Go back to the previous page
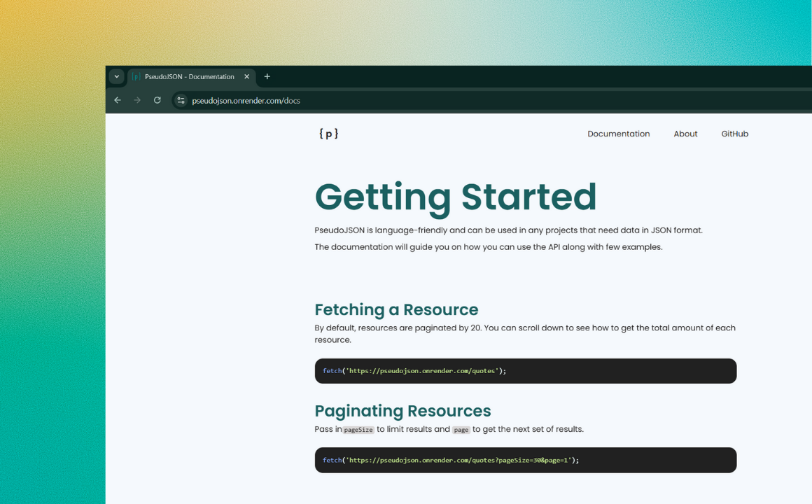This screenshot has height=504, width=812. 118,100
